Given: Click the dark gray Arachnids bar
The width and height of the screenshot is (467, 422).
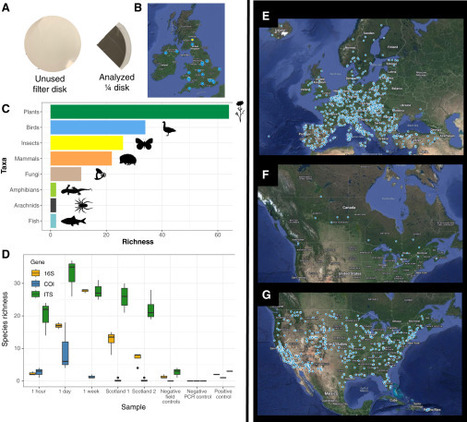Looking at the screenshot, I should [x=53, y=205].
